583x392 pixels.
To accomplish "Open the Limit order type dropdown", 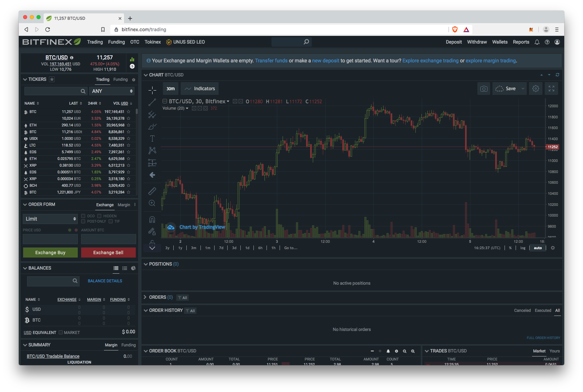I will [x=50, y=219].
